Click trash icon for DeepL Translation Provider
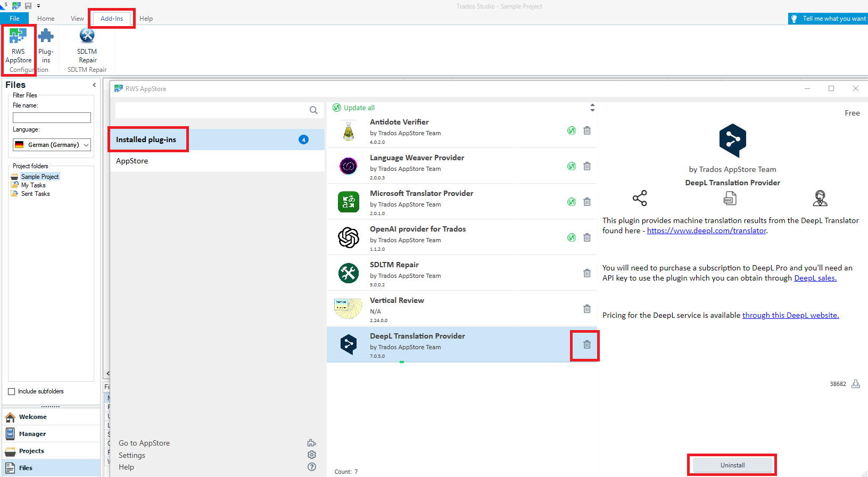The image size is (868, 477). click(587, 344)
